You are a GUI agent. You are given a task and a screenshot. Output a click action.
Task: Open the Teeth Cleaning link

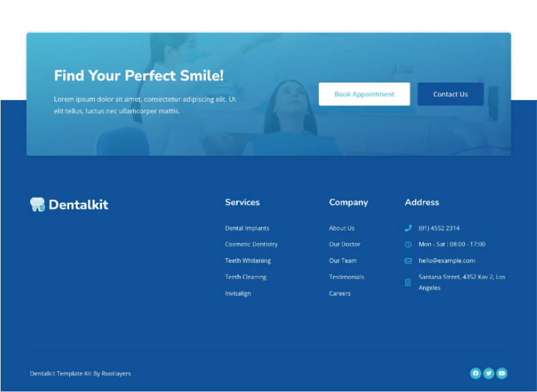(x=246, y=277)
